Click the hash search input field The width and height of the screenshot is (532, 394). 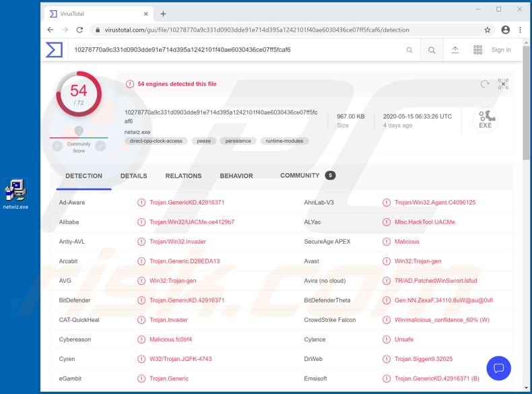click(x=238, y=50)
